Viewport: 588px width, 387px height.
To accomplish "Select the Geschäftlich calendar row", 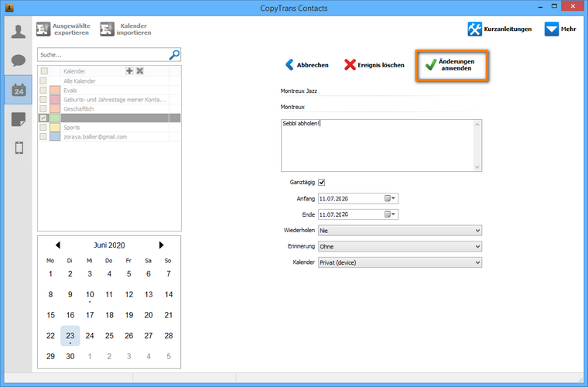I will [x=109, y=109].
